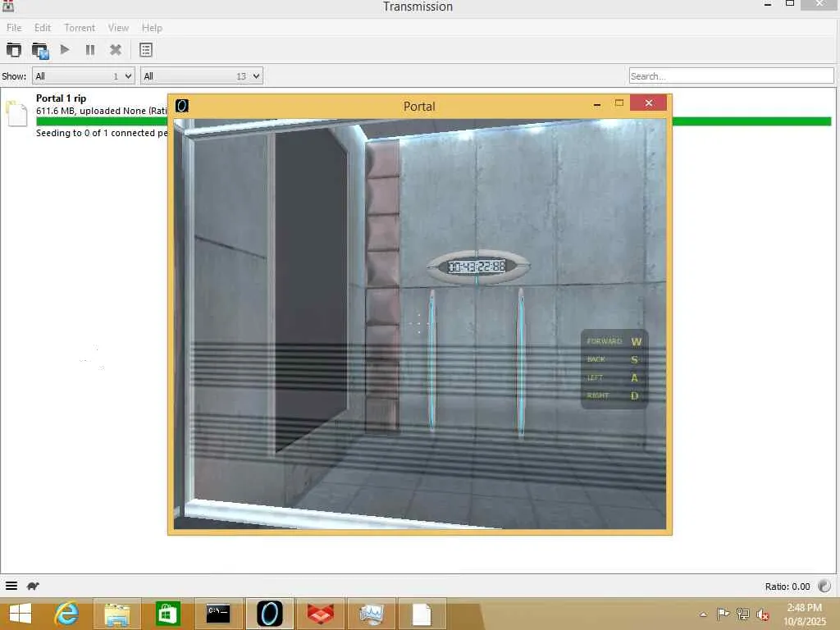Viewport: 840px width, 630px height.
Task: Pause the torrent with the pause icon
Action: click(x=90, y=50)
